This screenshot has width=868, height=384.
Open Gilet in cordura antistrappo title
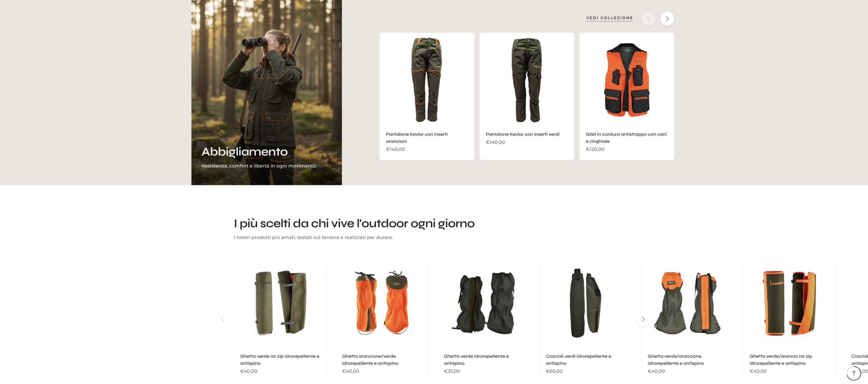click(x=626, y=137)
